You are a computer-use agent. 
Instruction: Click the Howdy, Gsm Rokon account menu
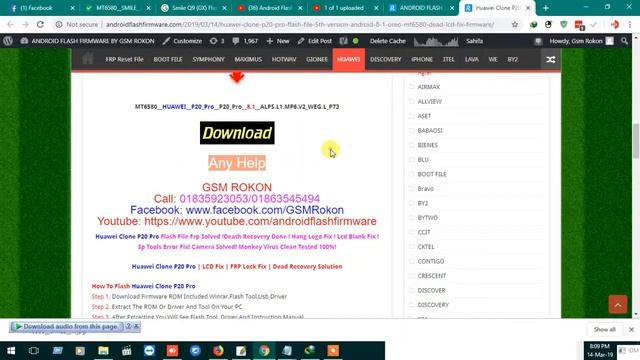[x=581, y=41]
